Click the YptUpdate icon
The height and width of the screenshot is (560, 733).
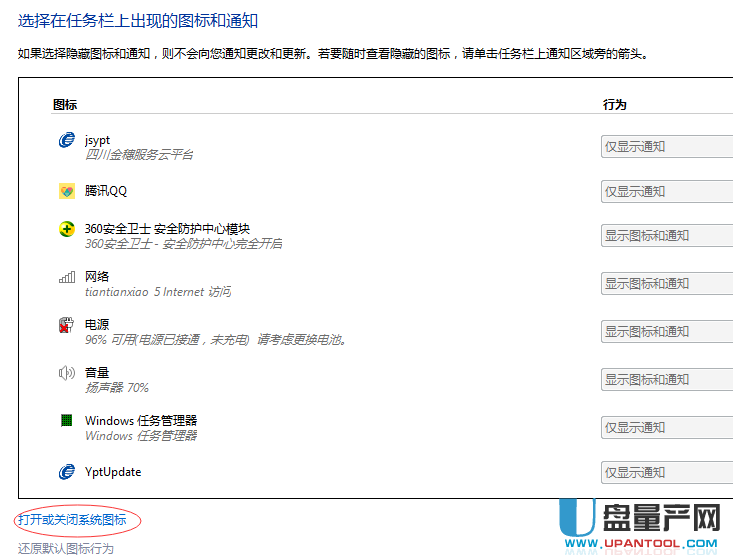click(x=67, y=471)
